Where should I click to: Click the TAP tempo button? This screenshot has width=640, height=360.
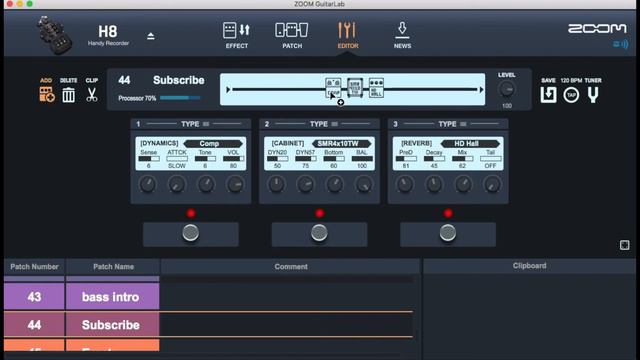[571, 95]
